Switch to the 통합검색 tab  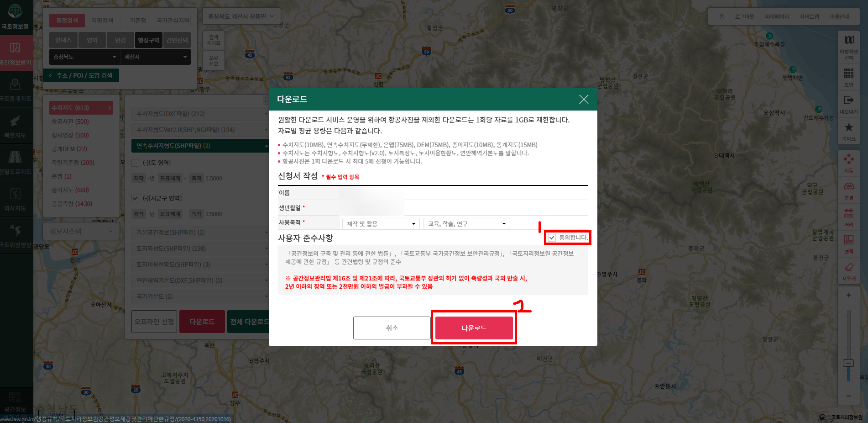(x=67, y=21)
